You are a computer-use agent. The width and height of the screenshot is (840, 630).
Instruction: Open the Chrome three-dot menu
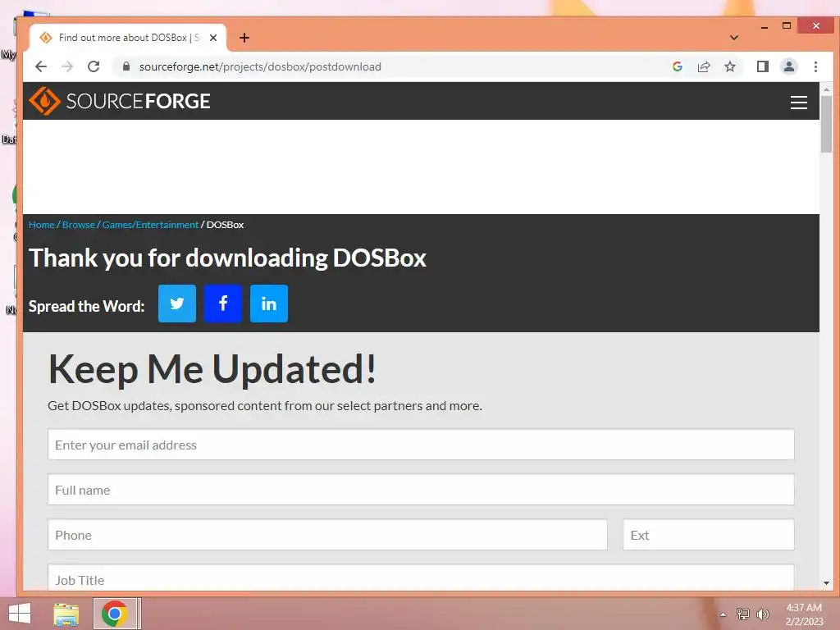click(x=815, y=66)
